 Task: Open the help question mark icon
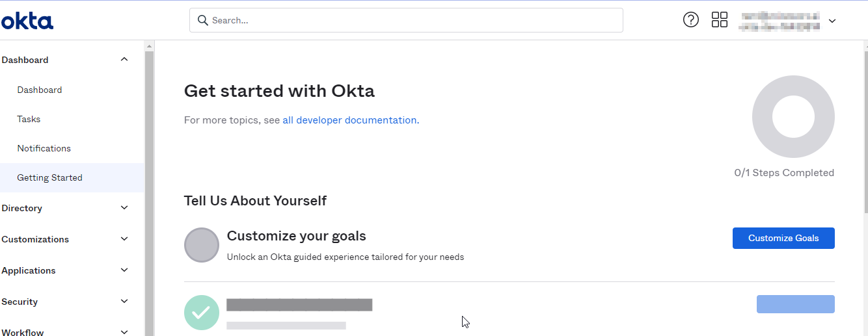click(690, 19)
